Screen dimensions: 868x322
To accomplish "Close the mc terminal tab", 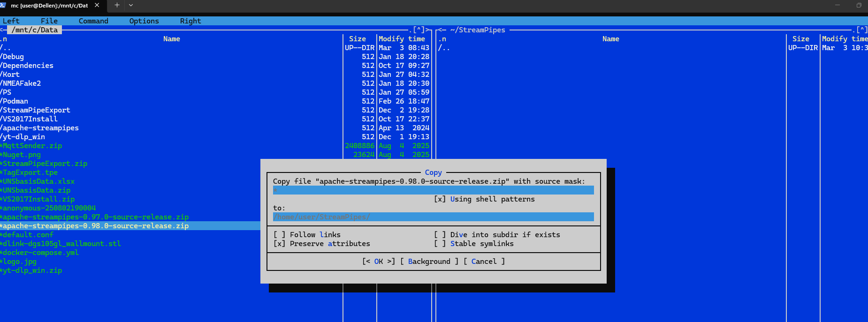I will [97, 5].
